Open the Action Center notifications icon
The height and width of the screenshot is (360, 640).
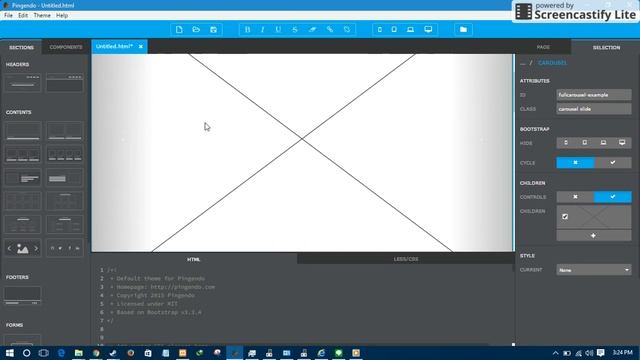600,353
